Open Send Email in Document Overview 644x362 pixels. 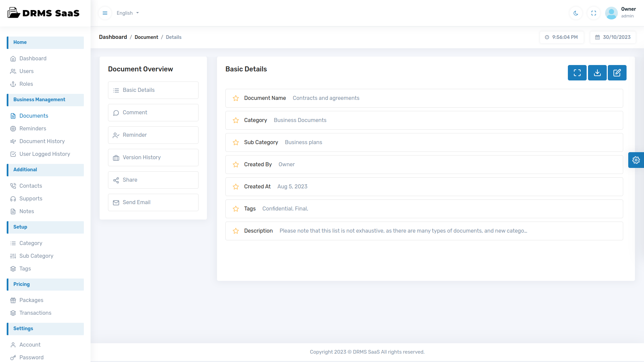[x=153, y=202]
